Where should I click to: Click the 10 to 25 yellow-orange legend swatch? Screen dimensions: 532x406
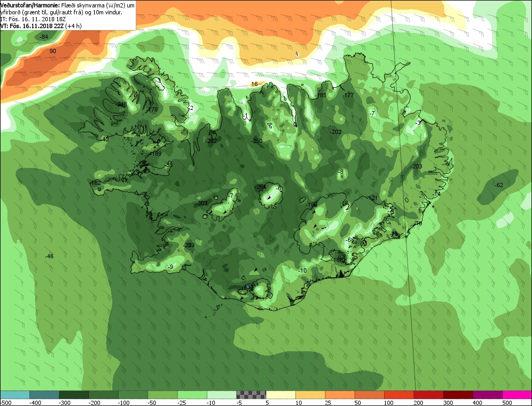click(x=310, y=395)
